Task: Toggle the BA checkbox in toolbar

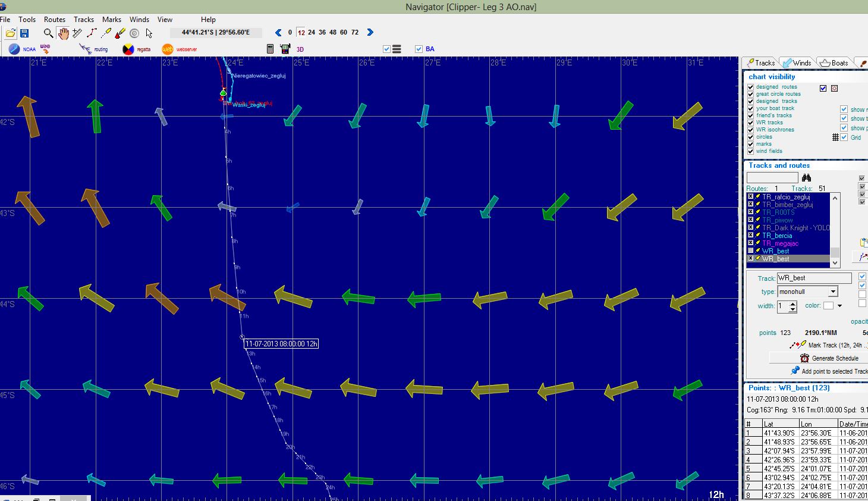Action: click(x=419, y=49)
